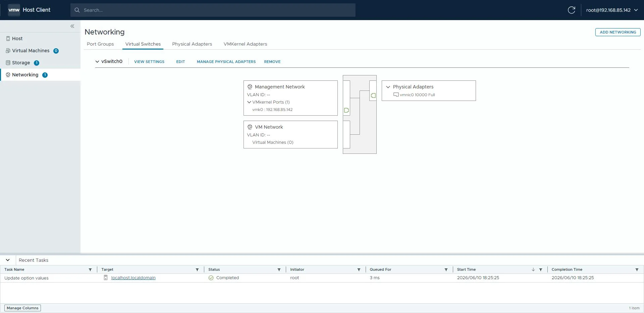Screen dimensions: 644x313
Task: Click the Networking sidebar icon
Action: point(8,75)
